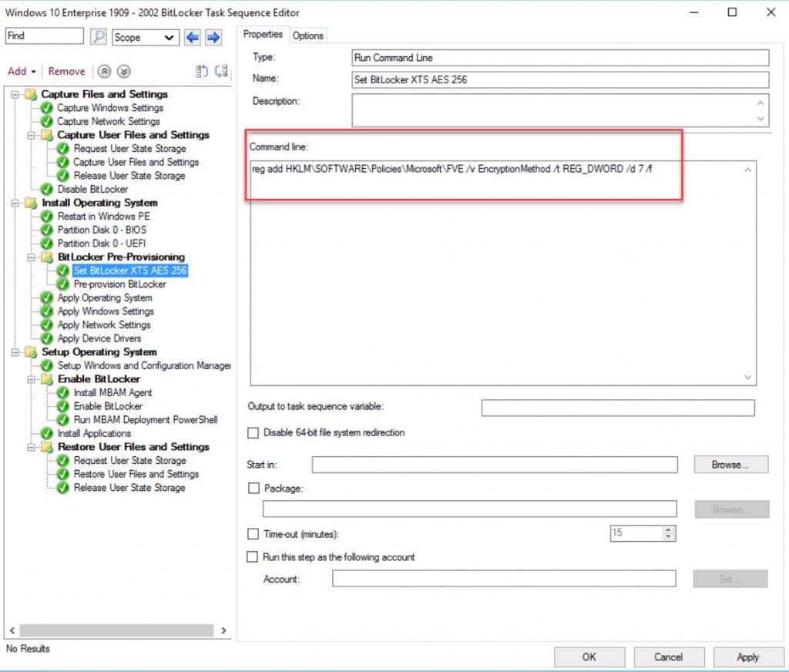Check Run this step as the following account

[x=252, y=556]
